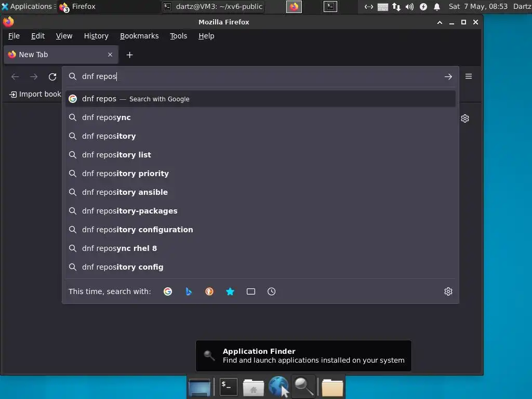Image resolution: width=532 pixels, height=399 pixels.
Task: Choose the 'dnf reposync' suggestion
Action: click(x=260, y=117)
